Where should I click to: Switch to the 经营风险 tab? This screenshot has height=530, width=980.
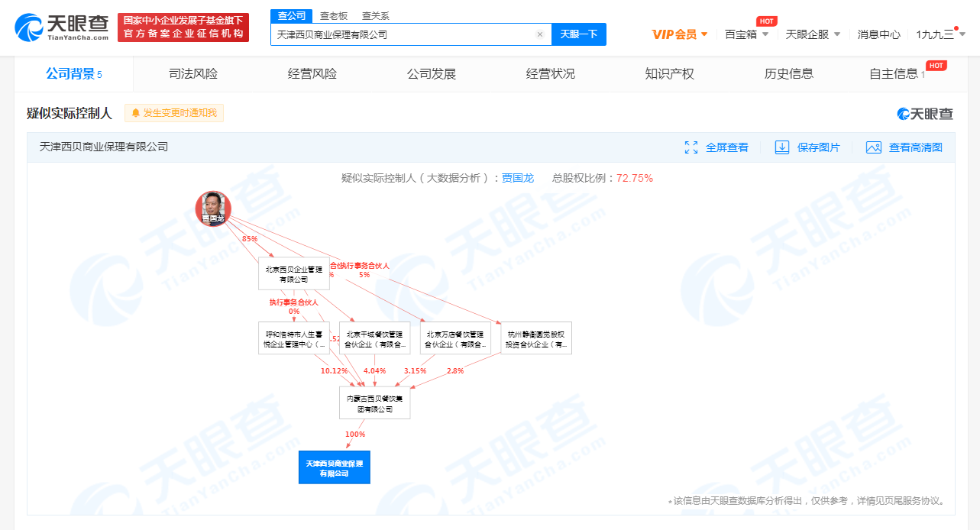click(312, 74)
